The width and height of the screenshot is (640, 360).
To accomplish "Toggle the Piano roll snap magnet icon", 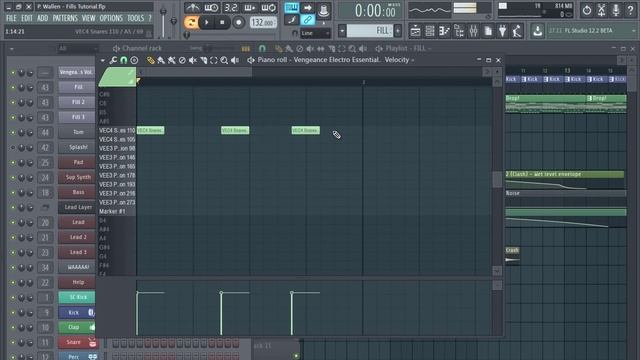I will click(x=123, y=60).
